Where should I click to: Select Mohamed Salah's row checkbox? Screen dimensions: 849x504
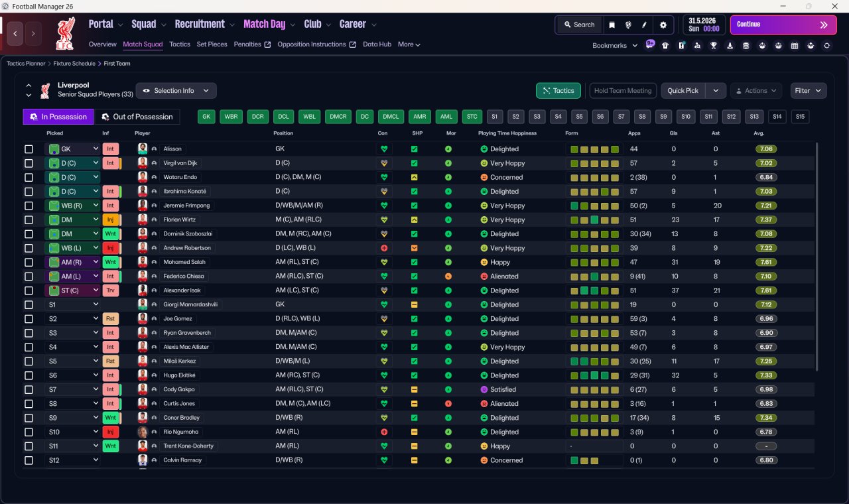click(29, 263)
